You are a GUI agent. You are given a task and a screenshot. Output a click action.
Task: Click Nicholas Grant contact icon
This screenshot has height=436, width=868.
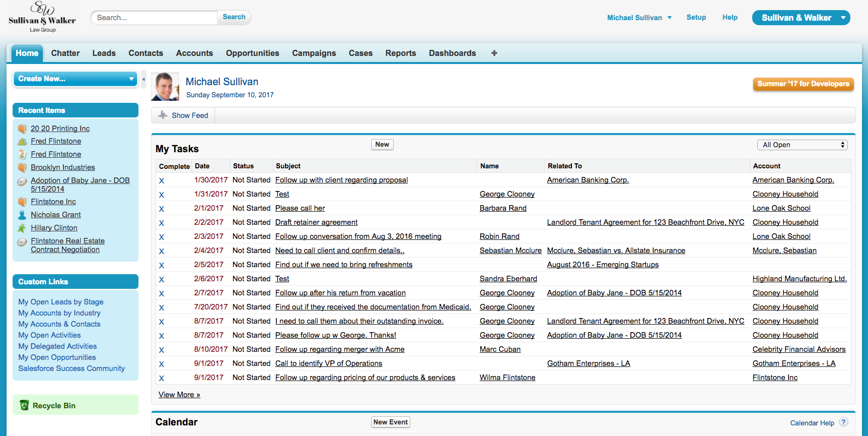click(x=22, y=215)
